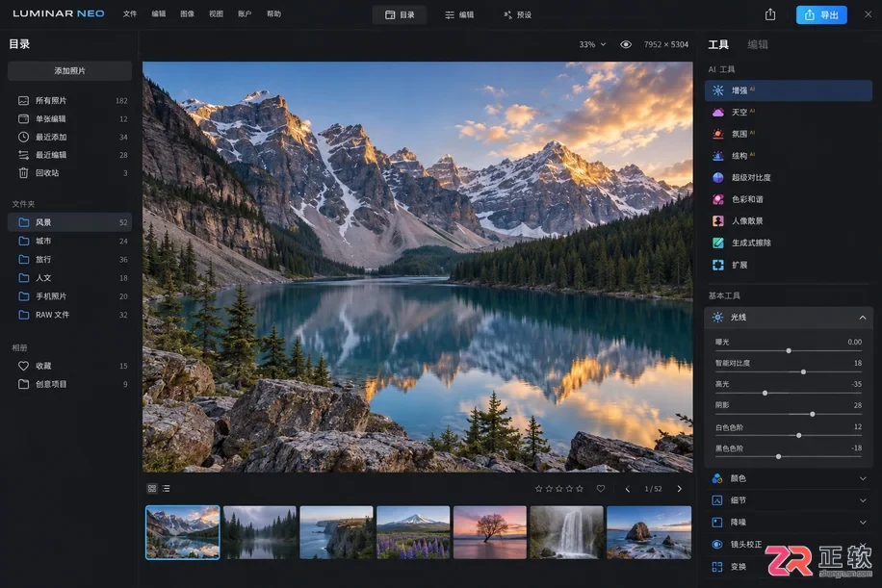Image resolution: width=882 pixels, height=588 pixels.
Task: Click the 最近编辑 recently edited icon
Action: (23, 155)
